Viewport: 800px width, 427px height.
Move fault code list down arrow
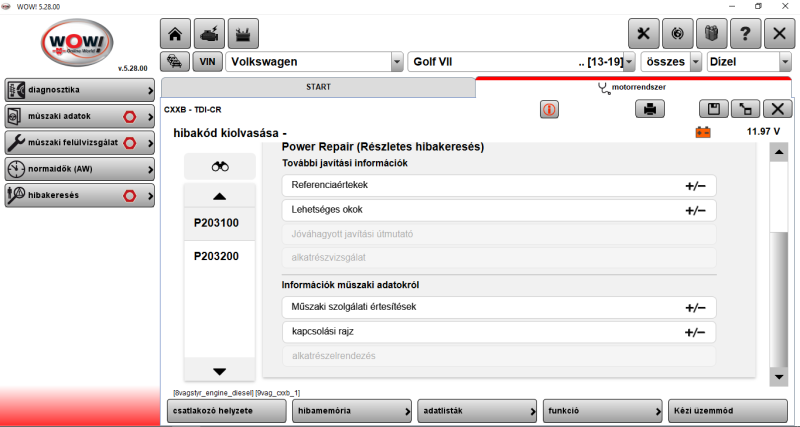point(219,371)
